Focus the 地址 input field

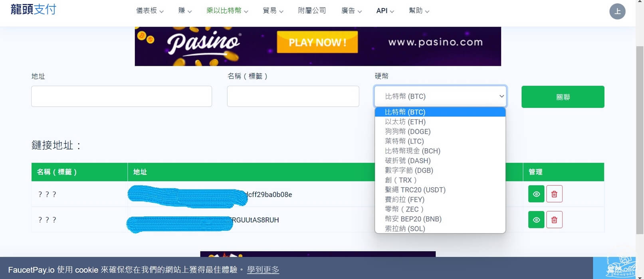point(121,96)
